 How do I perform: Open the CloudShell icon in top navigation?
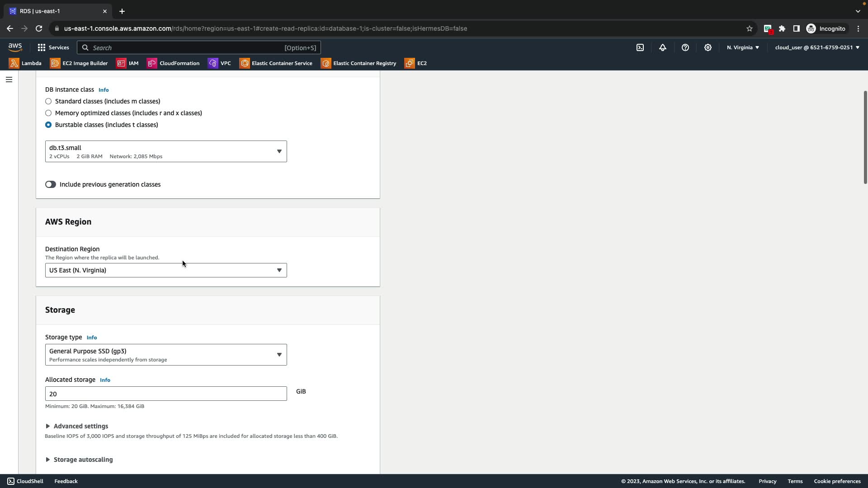pyautogui.click(x=640, y=47)
